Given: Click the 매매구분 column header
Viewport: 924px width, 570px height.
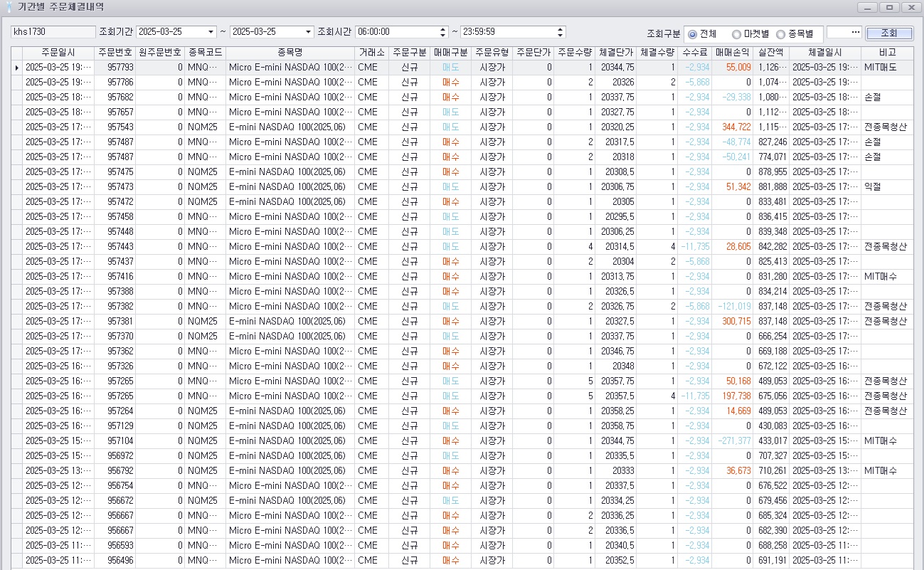Looking at the screenshot, I should [450, 53].
